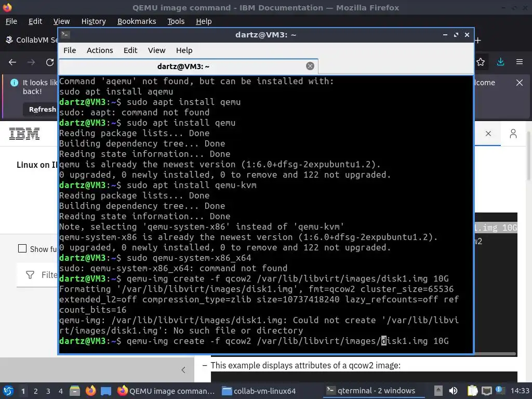Click 'Linux on I' breadcrumb text on IBM page

(37, 165)
